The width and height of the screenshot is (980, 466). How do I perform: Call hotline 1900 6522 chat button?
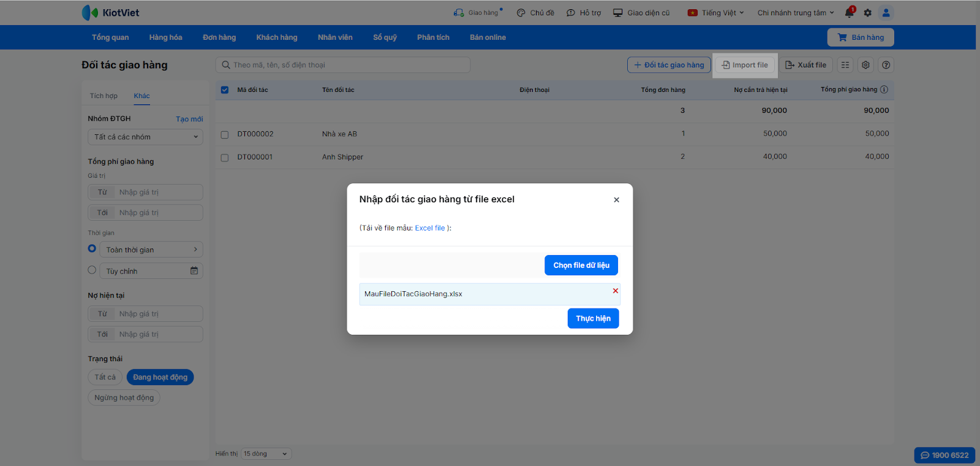[x=944, y=455]
